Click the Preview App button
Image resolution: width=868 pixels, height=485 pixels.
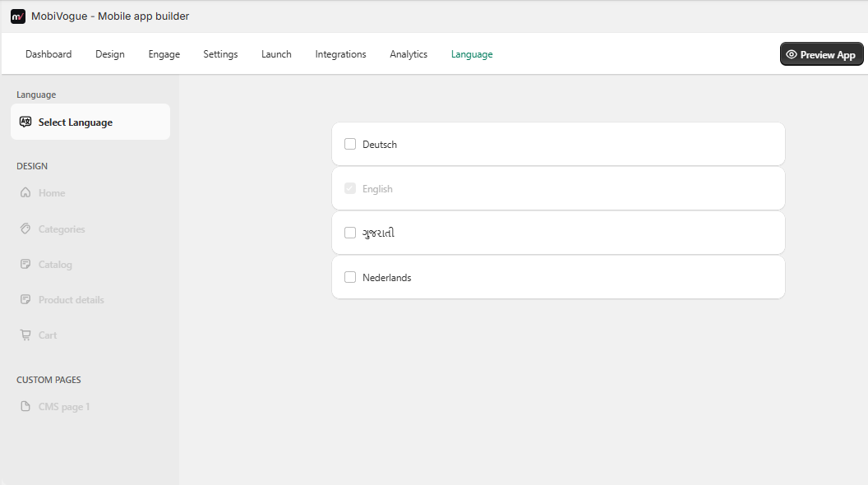click(x=821, y=54)
